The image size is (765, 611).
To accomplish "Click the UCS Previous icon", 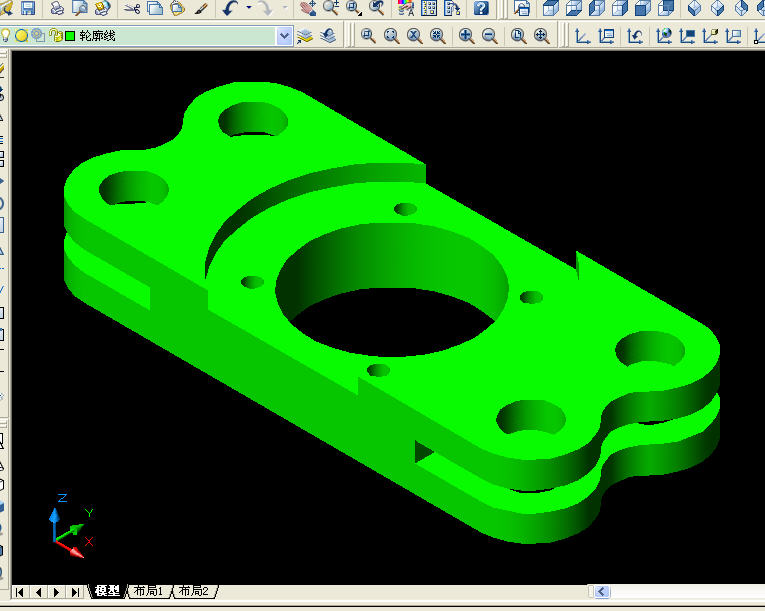I will (x=635, y=36).
